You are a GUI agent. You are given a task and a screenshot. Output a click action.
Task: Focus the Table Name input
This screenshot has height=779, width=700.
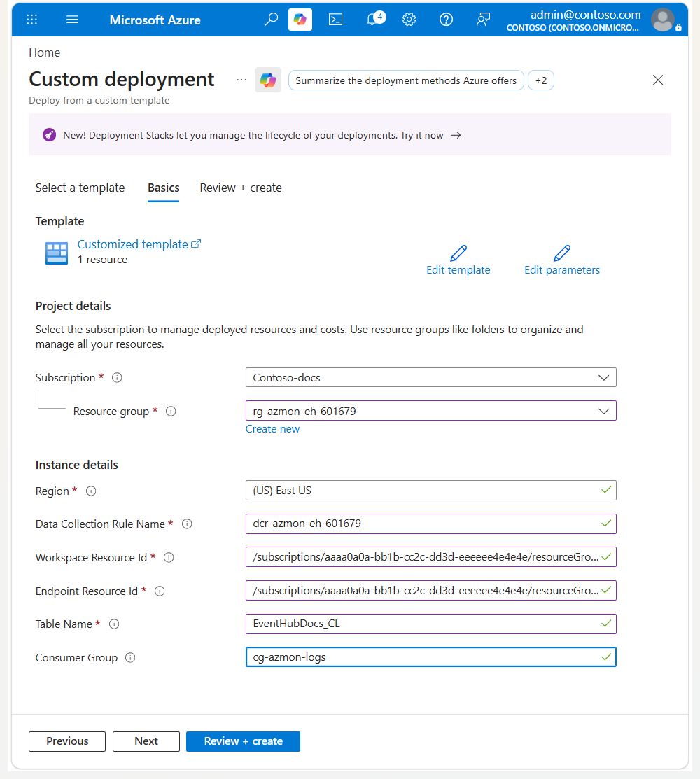point(430,624)
